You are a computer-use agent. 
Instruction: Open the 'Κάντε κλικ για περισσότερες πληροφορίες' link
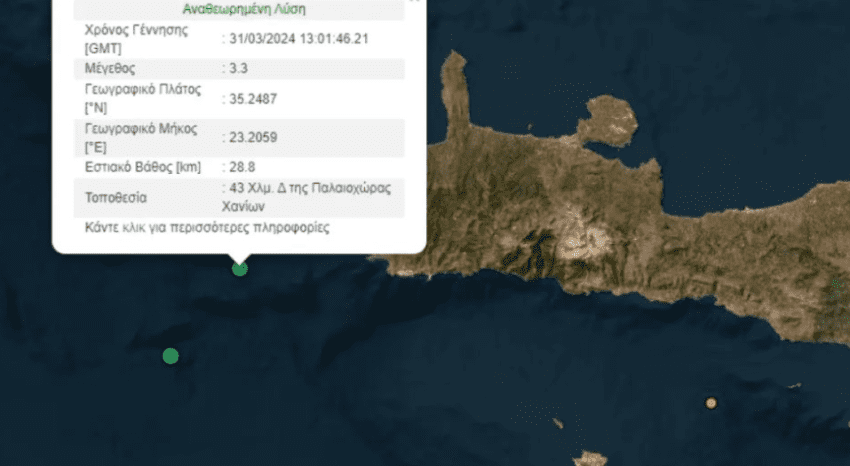pyautogui.click(x=208, y=228)
